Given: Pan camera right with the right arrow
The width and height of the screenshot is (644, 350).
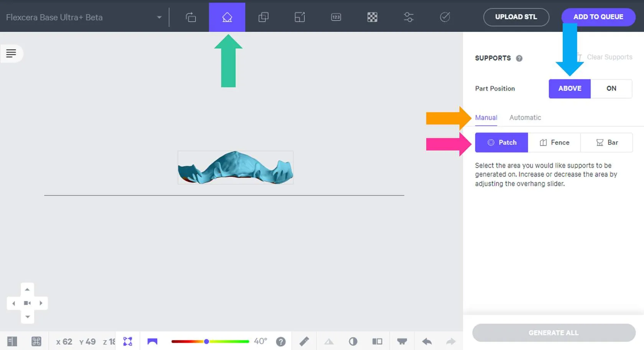Looking at the screenshot, I should pyautogui.click(x=41, y=303).
